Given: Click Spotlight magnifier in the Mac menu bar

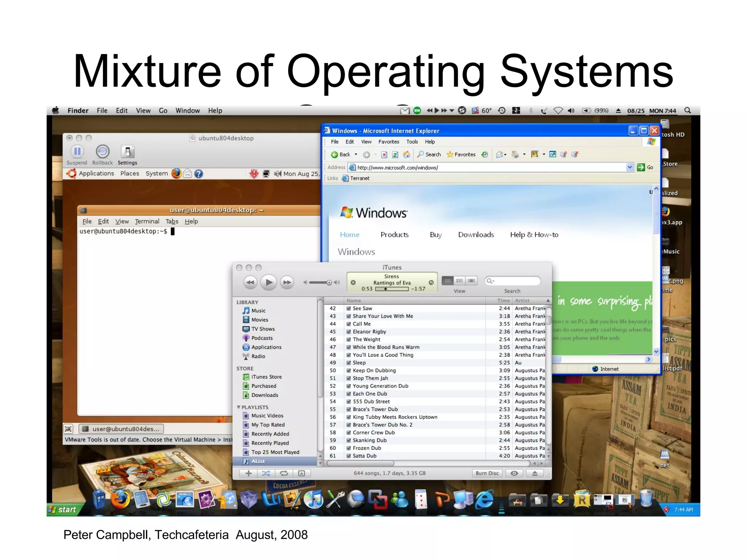Looking at the screenshot, I should pyautogui.click(x=688, y=110).
